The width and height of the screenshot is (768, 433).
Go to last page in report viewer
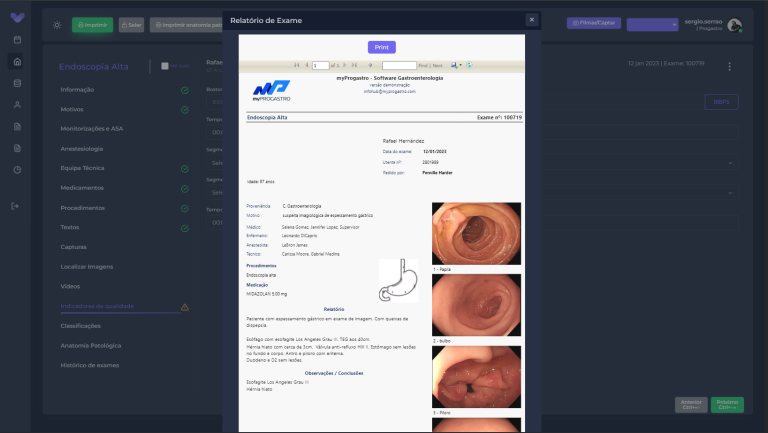[x=354, y=65]
